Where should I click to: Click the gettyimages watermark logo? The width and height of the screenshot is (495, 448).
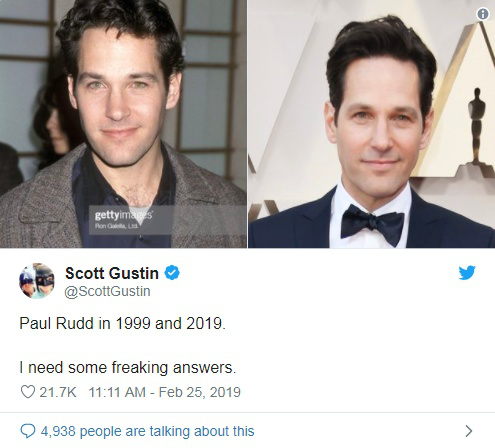[123, 215]
